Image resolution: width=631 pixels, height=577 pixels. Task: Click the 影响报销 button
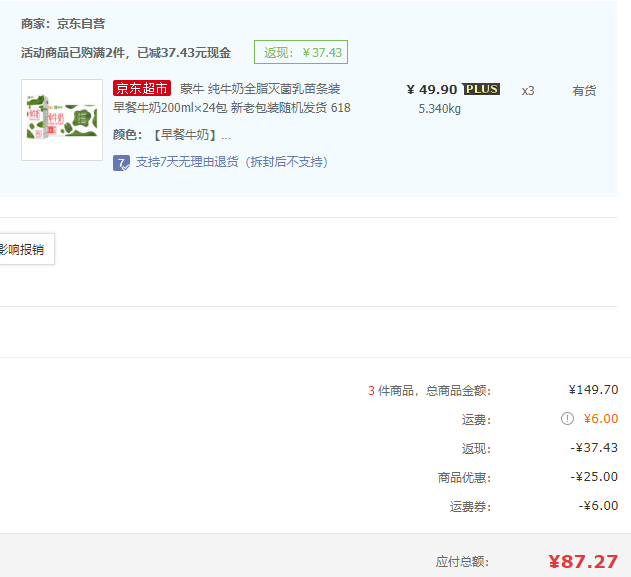(27, 249)
